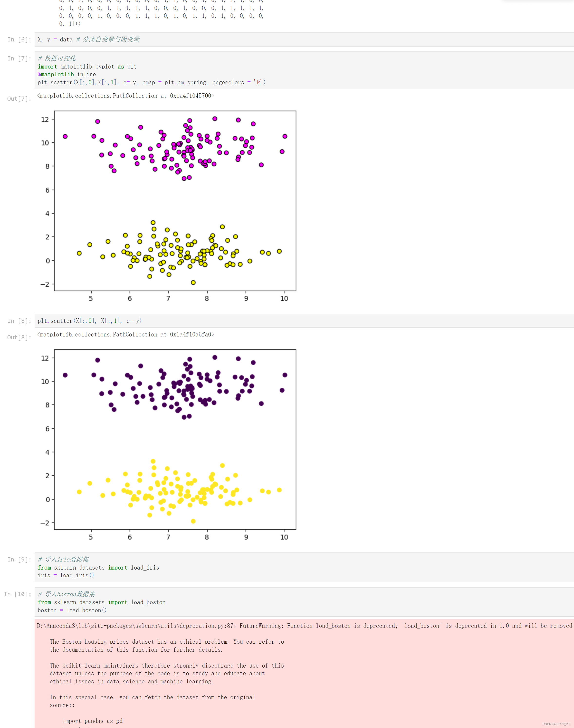The width and height of the screenshot is (574, 728).
Task: Click the array output of zeros and ones at top
Action: [161, 12]
